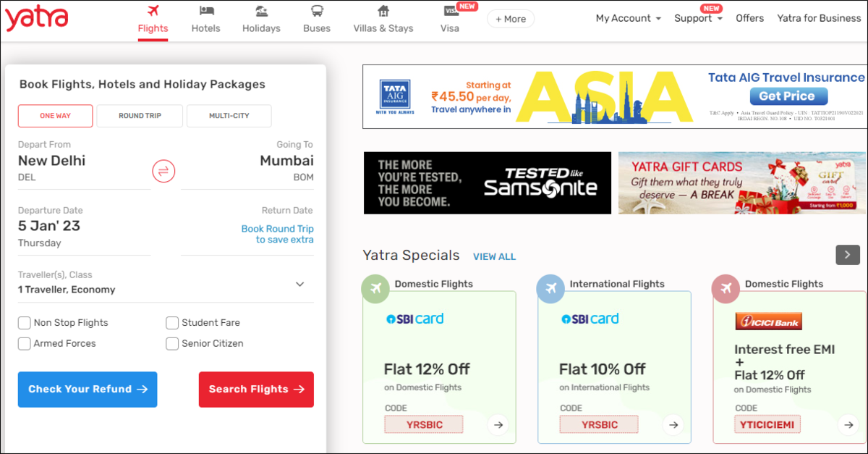Swap departure and destination cities
The width and height of the screenshot is (868, 454).
(164, 171)
